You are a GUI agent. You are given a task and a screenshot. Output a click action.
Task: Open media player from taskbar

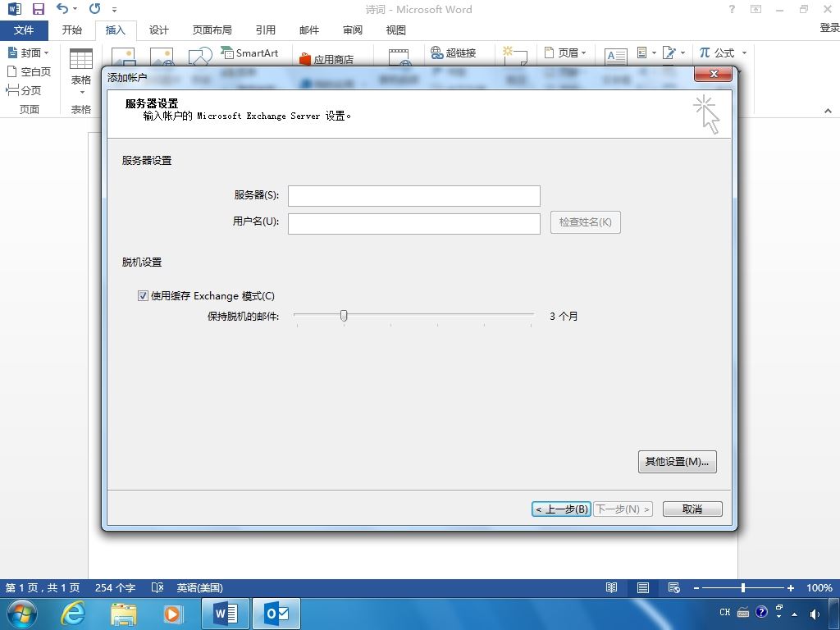click(173, 614)
